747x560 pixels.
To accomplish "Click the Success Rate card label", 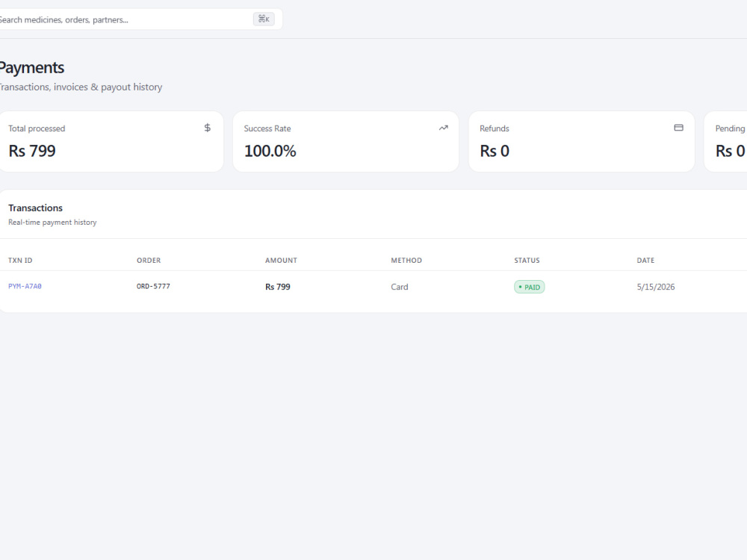I will pyautogui.click(x=267, y=128).
